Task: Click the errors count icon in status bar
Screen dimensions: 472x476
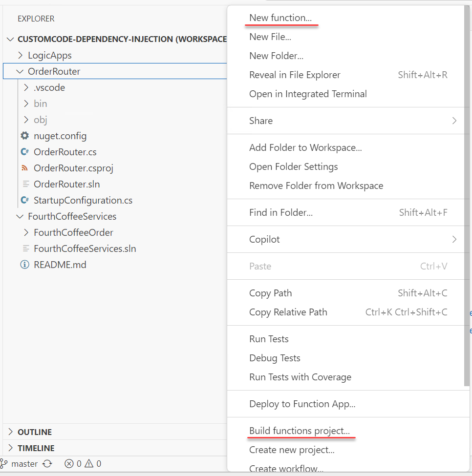Action: (69, 464)
